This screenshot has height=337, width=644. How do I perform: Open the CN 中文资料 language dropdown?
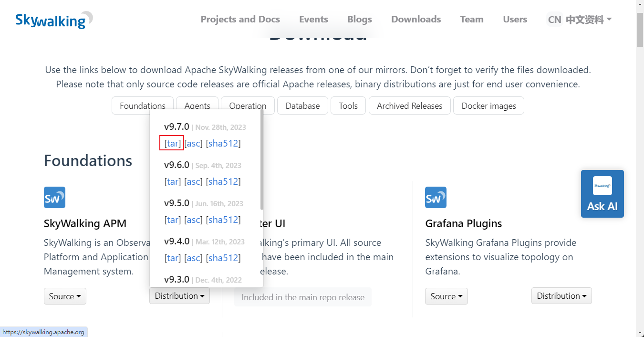click(x=580, y=20)
